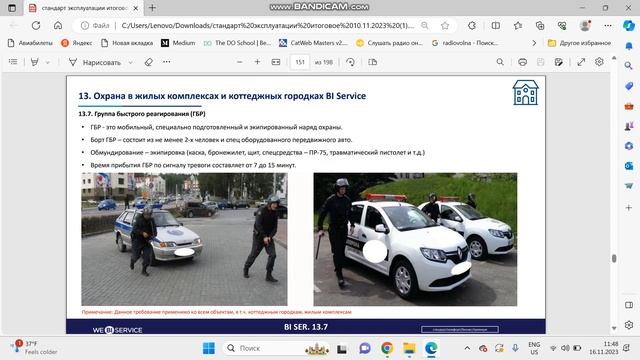This screenshot has height=360, width=640.
Task: Search within the PDF document
Action: coord(500,62)
